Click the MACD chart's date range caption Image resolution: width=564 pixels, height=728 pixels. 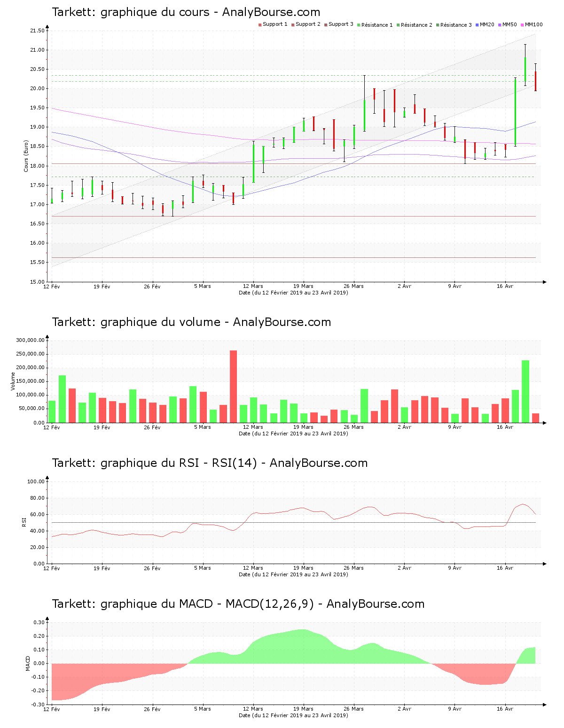coord(293,715)
